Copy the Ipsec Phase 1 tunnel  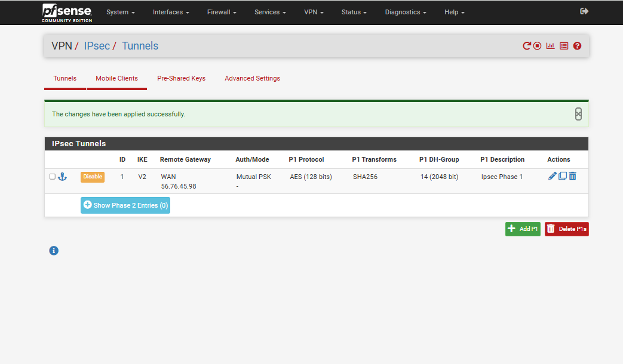(x=563, y=176)
